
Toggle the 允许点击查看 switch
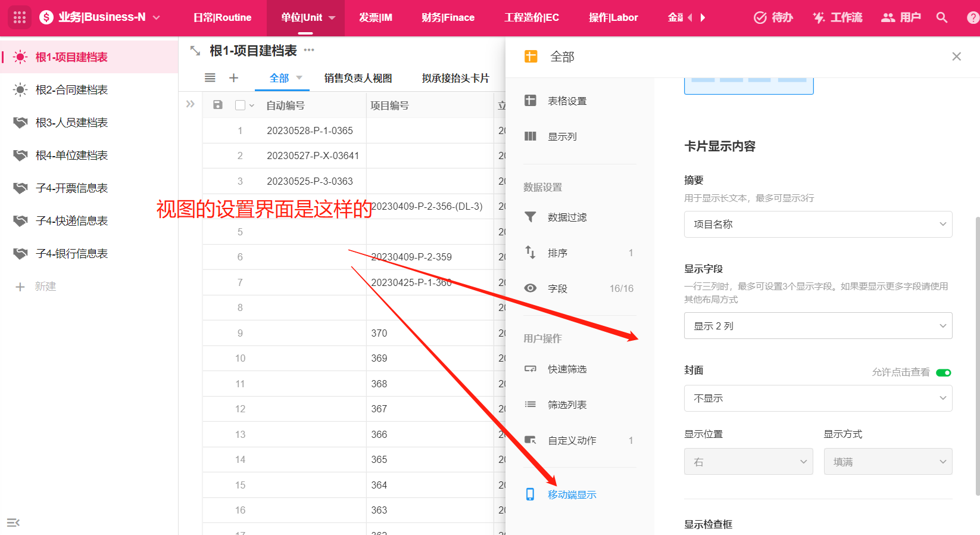tap(943, 372)
